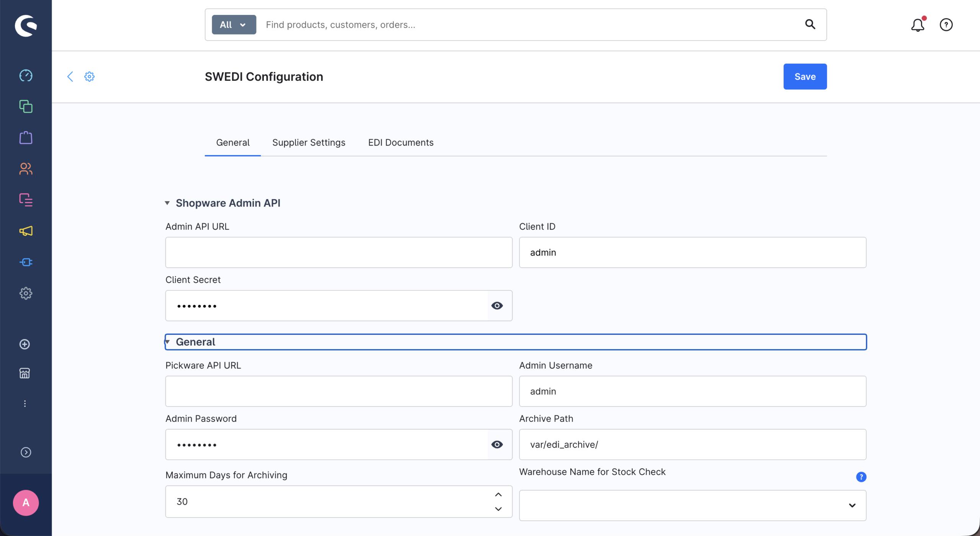Open the help question mark icon

(946, 25)
